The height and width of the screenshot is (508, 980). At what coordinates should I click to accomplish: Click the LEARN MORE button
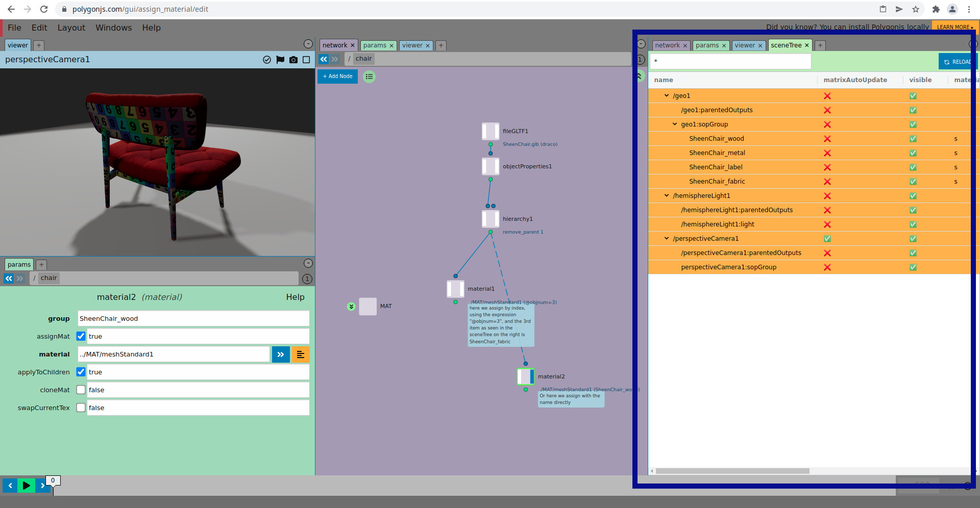pyautogui.click(x=954, y=27)
